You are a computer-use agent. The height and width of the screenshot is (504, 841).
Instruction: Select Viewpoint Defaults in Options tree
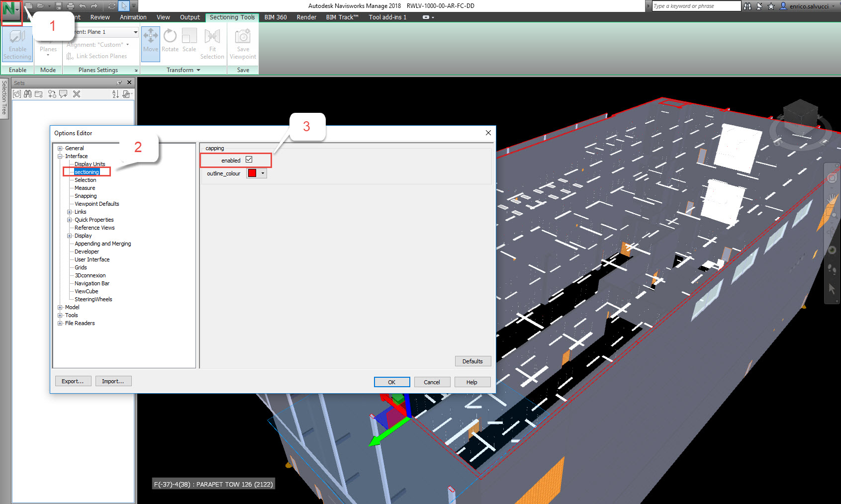pos(97,204)
